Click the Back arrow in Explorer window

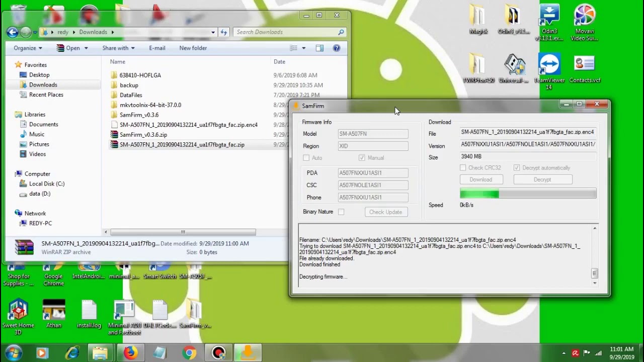click(12, 32)
